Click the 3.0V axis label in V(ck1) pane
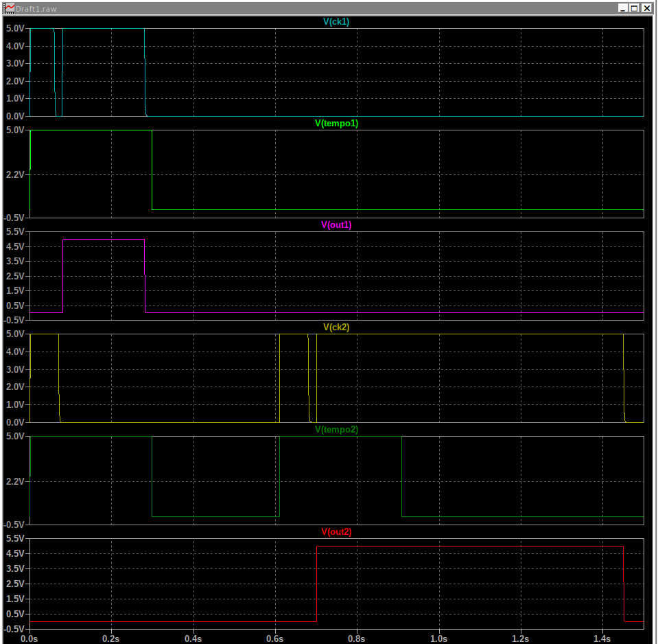The image size is (658, 644). coord(15,63)
